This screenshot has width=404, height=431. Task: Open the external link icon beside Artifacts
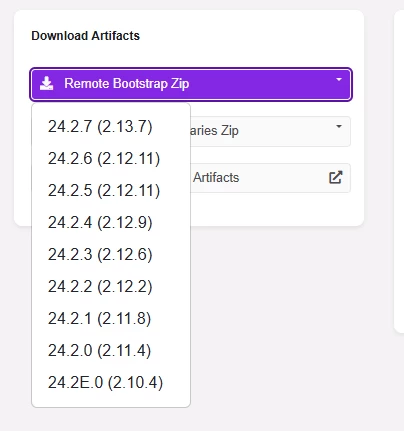pyautogui.click(x=335, y=177)
